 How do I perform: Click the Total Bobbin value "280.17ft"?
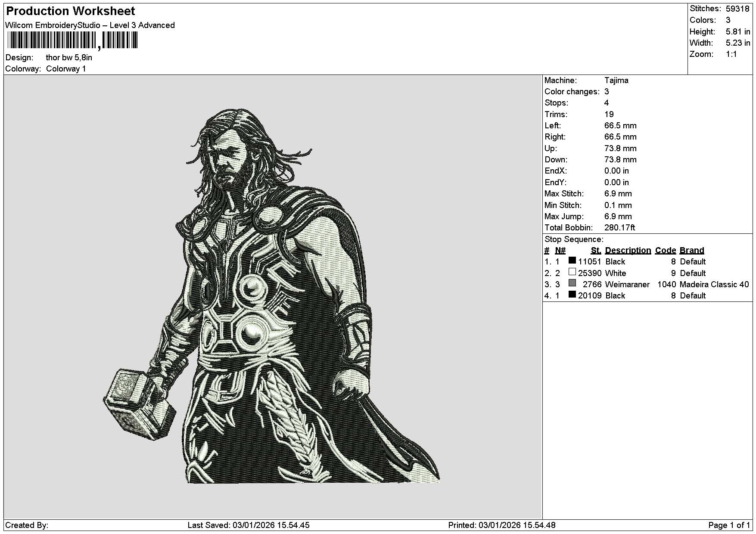tap(620, 228)
